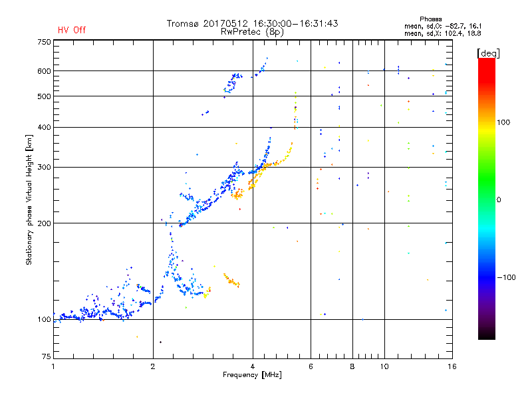The image size is (532, 399).
Task: Click the colorbar '100' tick label
Action: [x=503, y=122]
